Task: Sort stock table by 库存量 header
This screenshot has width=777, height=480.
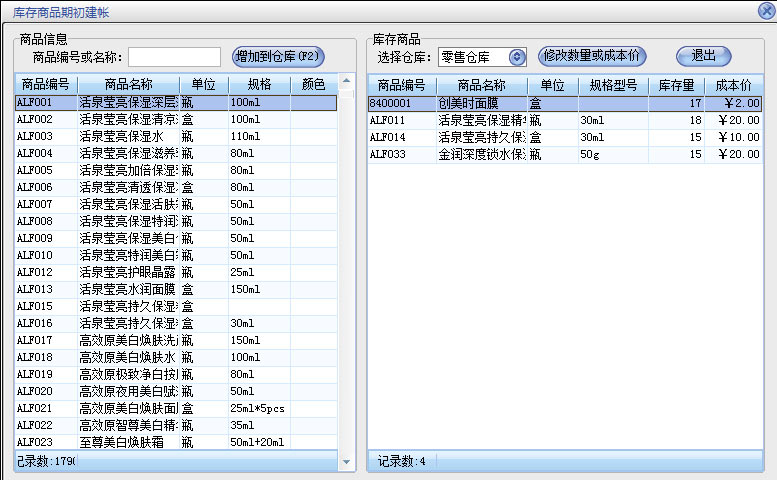Action: (676, 84)
